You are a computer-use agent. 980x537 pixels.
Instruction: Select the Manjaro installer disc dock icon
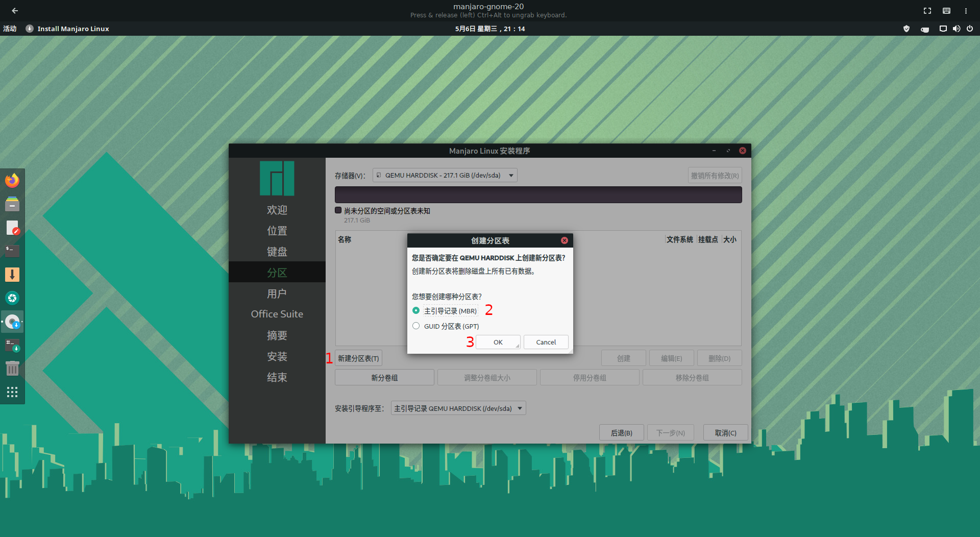click(x=12, y=322)
